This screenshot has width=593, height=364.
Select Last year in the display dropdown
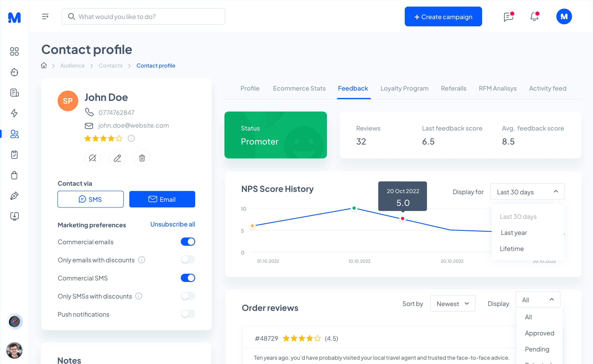click(514, 233)
